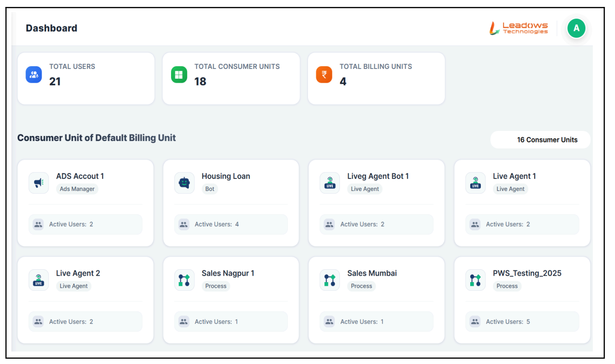Image resolution: width=615 pixels, height=364 pixels.
Task: Click the Ads Manager tag label
Action: 77,189
